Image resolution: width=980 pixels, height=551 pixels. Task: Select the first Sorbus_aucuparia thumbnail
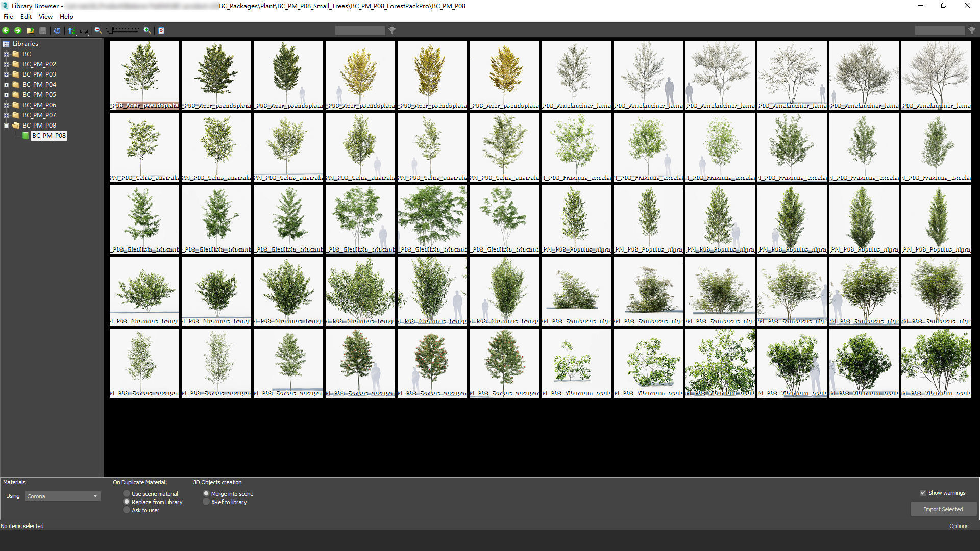coord(144,363)
